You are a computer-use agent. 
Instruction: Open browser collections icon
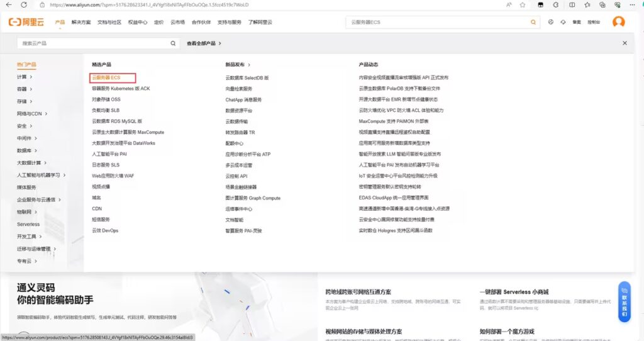click(x=602, y=5)
